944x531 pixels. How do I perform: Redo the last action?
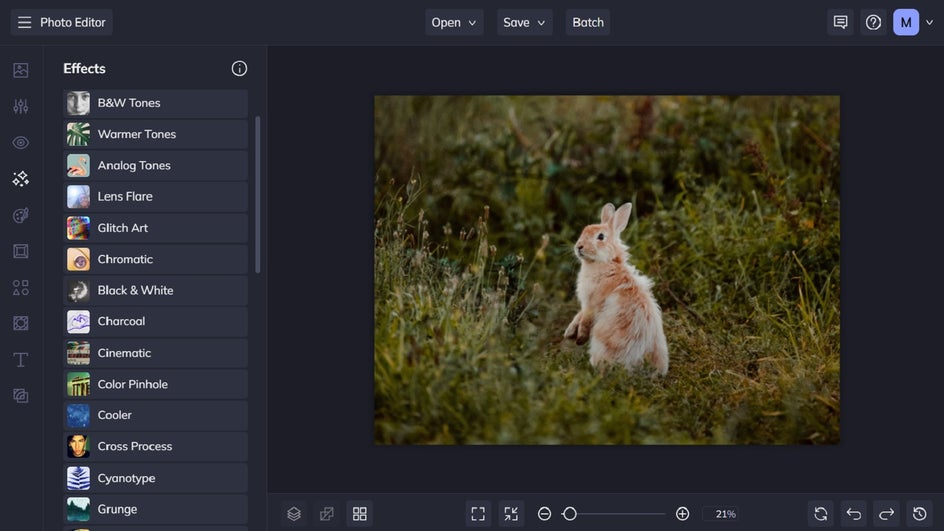click(x=886, y=514)
